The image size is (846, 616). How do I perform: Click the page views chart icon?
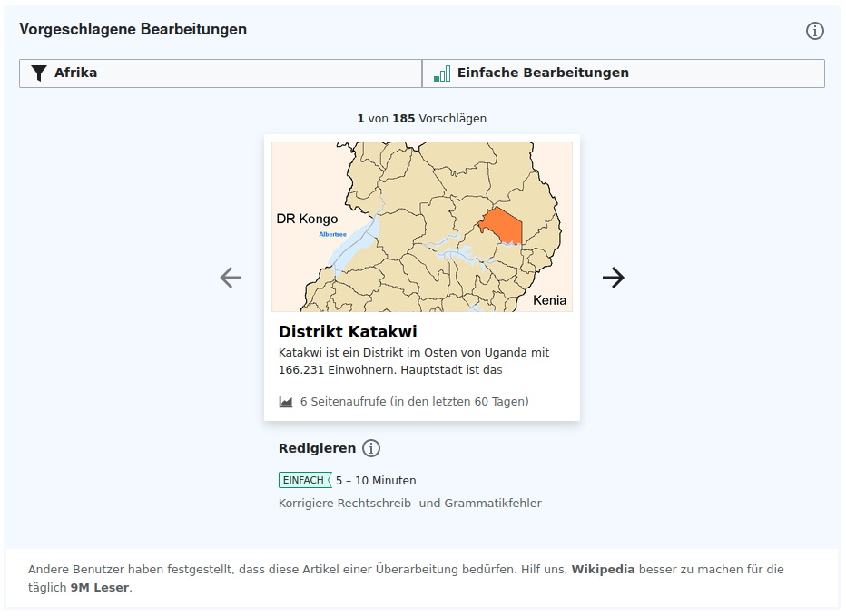point(286,402)
